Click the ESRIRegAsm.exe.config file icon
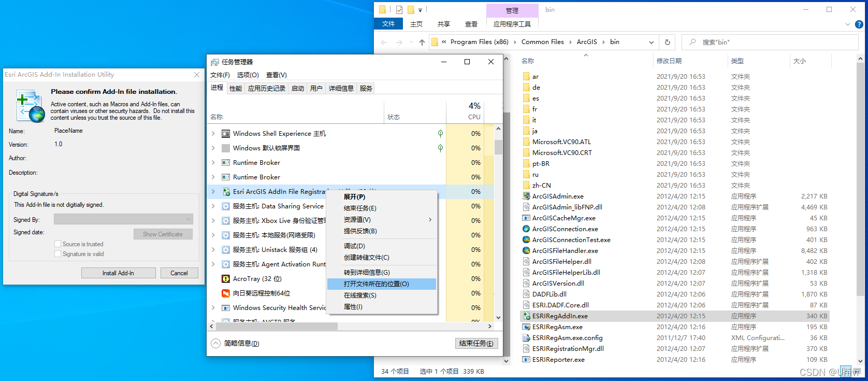The image size is (868, 381). pyautogui.click(x=526, y=337)
